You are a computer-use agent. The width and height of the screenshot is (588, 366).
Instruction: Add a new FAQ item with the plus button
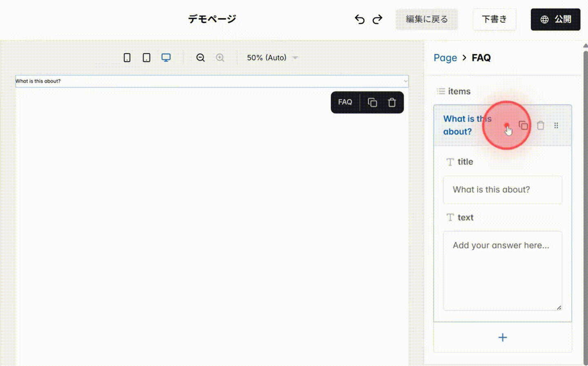(x=503, y=337)
